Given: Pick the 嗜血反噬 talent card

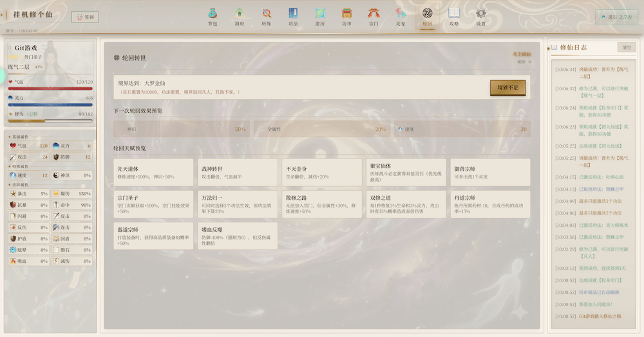Looking at the screenshot, I should click(238, 236).
